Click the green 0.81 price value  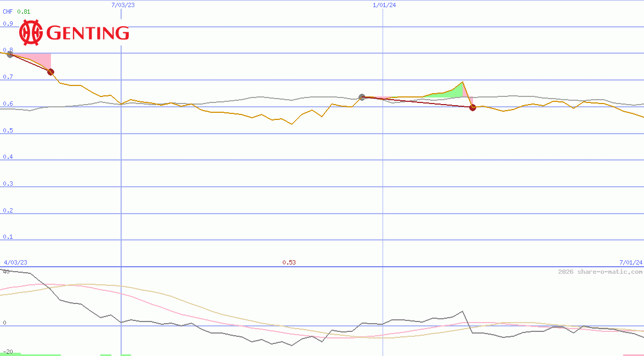24,12
